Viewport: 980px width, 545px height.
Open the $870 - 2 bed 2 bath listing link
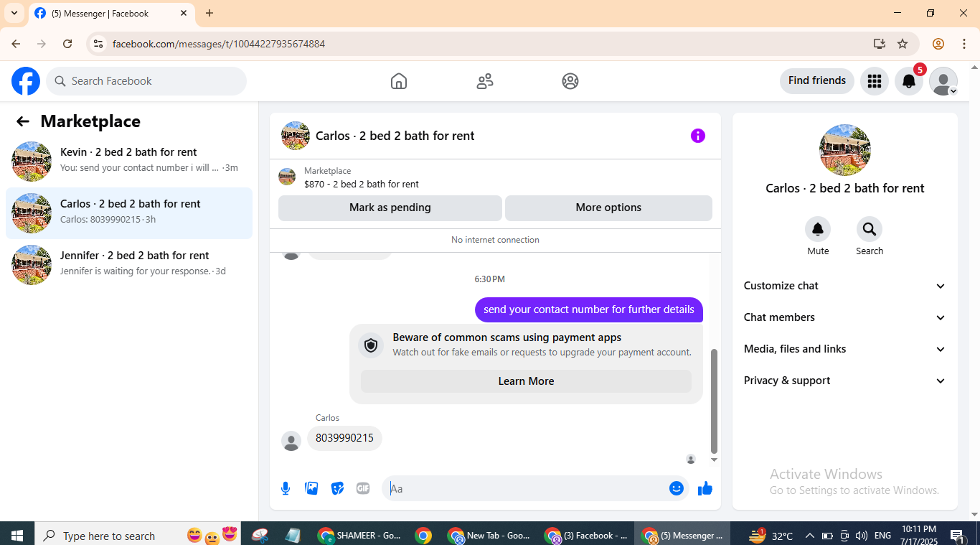pyautogui.click(x=362, y=185)
